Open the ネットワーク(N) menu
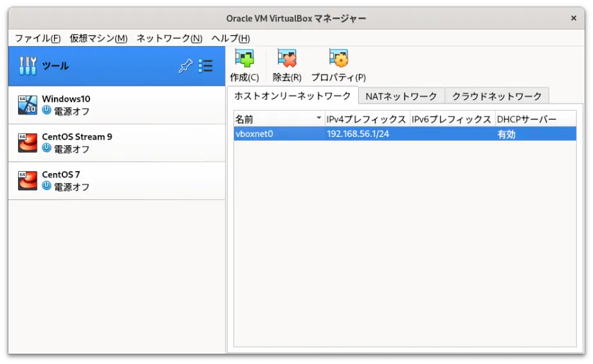 point(169,38)
